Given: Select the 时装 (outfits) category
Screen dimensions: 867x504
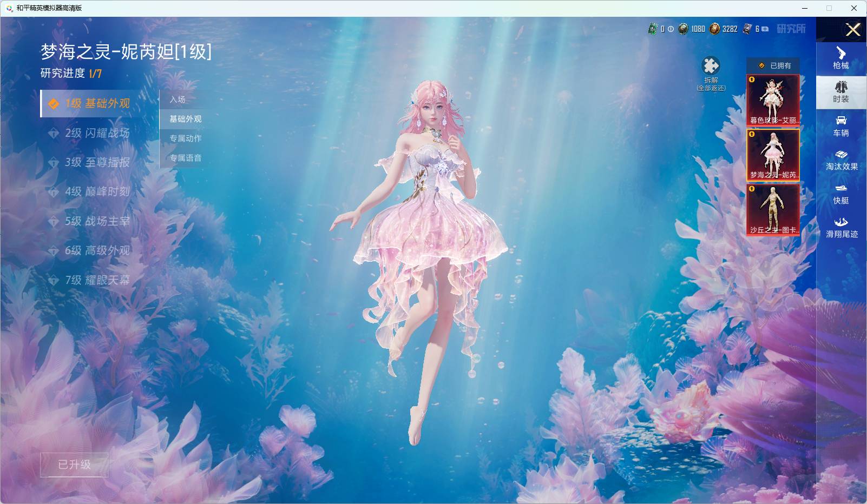Looking at the screenshot, I should coord(840,91).
